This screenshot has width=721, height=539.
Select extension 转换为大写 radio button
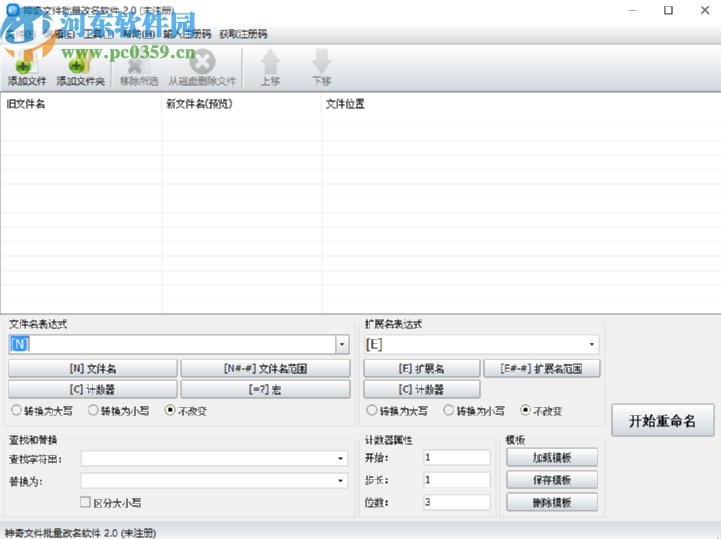pyautogui.click(x=372, y=410)
